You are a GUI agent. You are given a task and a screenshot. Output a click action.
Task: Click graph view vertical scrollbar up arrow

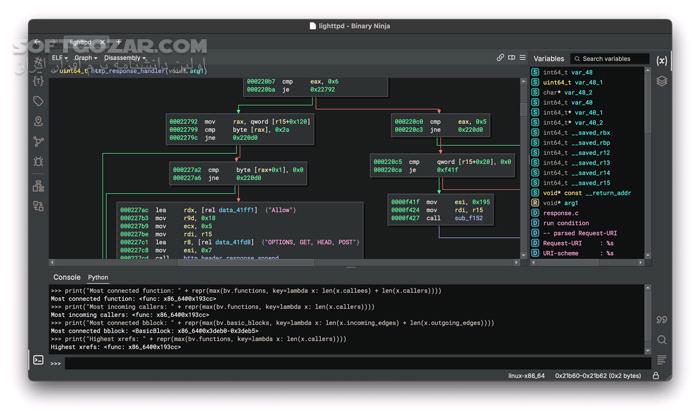[x=524, y=82]
